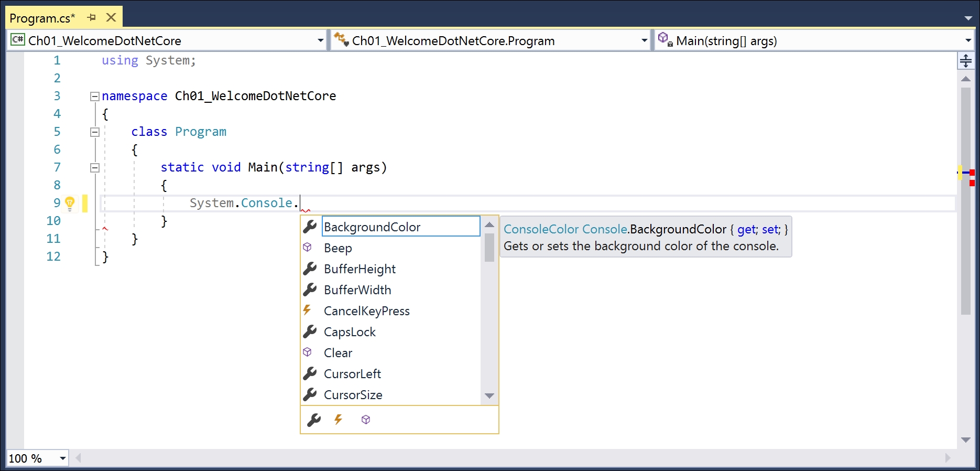Screen dimensions: 980x471
Task: Select BackgroundColor in IntelliSense list
Action: click(x=400, y=227)
